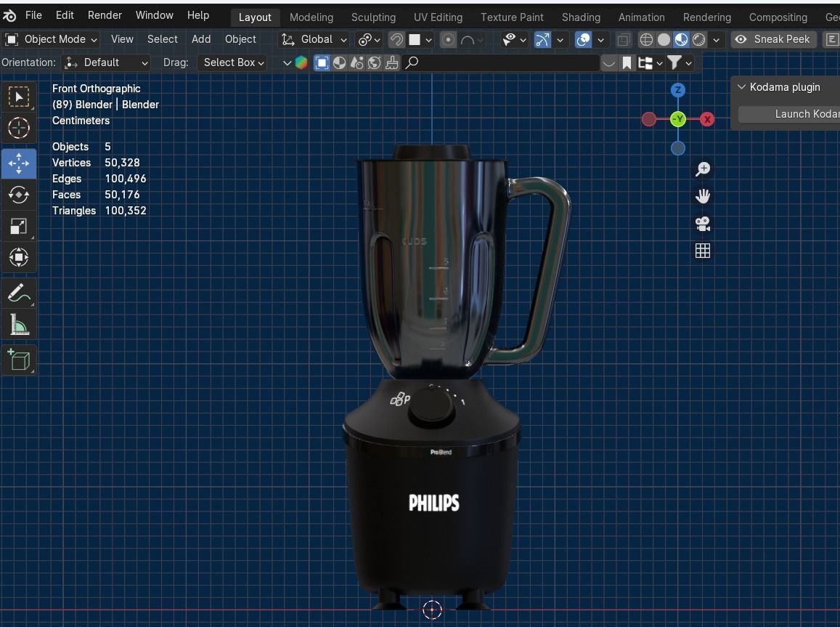
Task: Pick the Scale tool
Action: pyautogui.click(x=19, y=226)
